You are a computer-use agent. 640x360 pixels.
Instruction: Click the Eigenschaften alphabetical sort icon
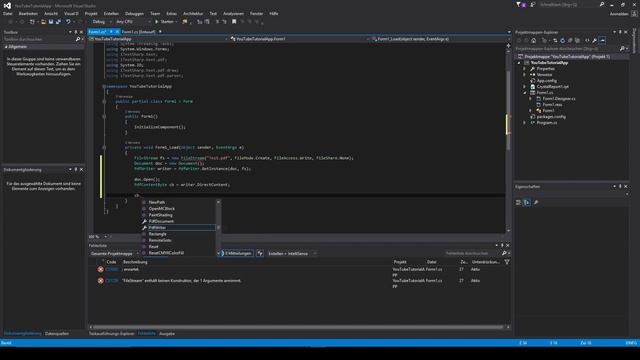527,202
